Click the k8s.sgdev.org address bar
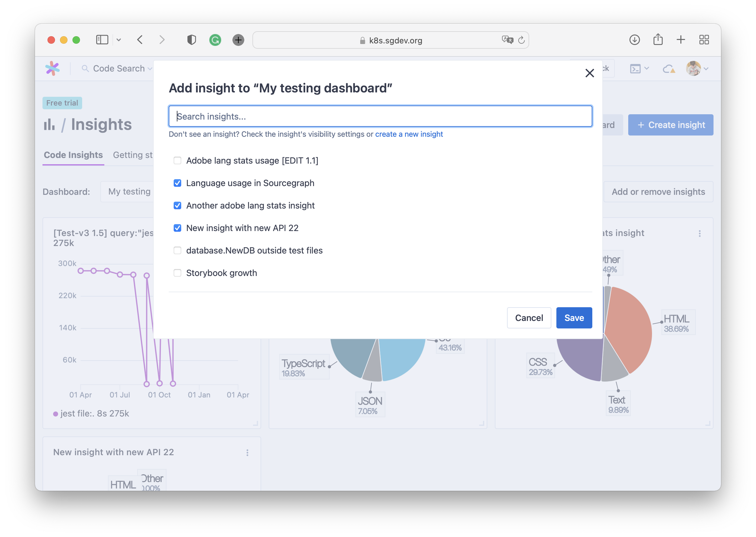756x537 pixels. click(x=390, y=40)
